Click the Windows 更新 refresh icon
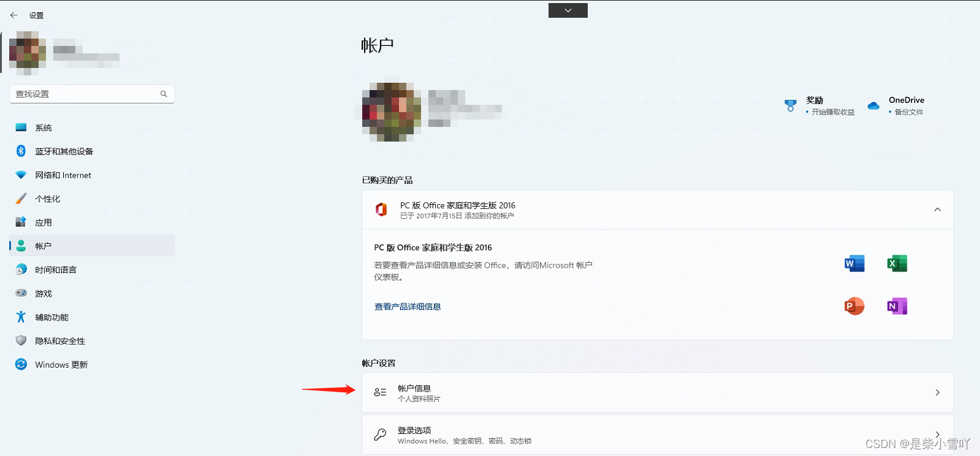980x456 pixels. pos(21,364)
